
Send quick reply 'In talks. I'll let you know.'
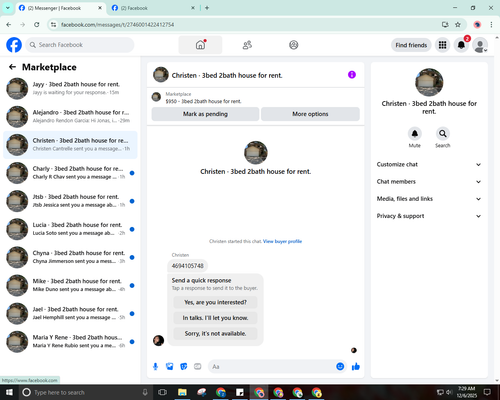215,318
